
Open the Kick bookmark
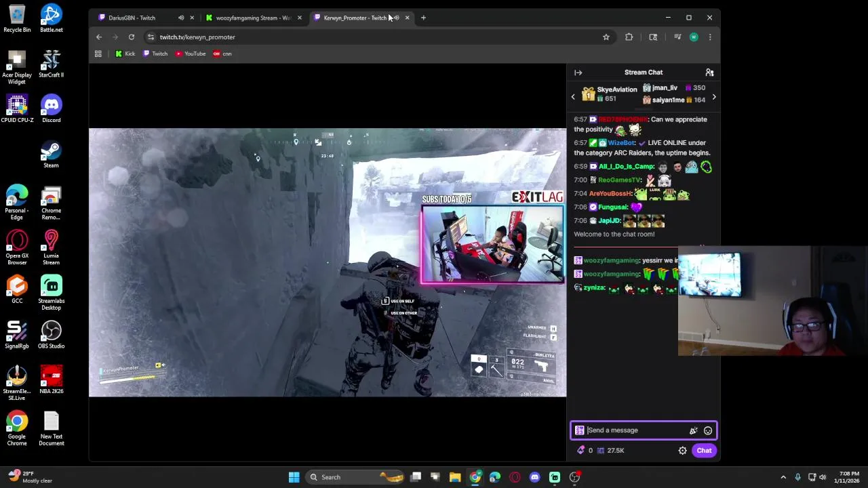pyautogui.click(x=125, y=54)
